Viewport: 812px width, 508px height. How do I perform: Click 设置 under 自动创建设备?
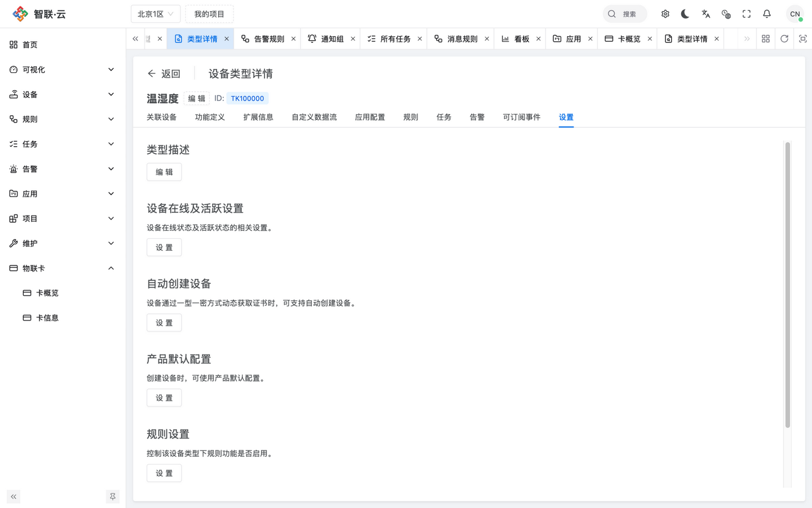pos(164,323)
